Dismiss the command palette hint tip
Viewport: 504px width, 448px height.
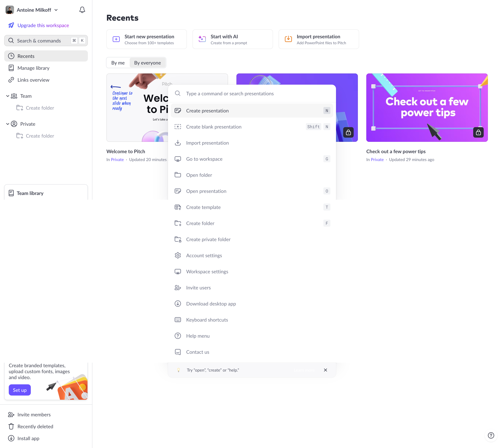(325, 370)
